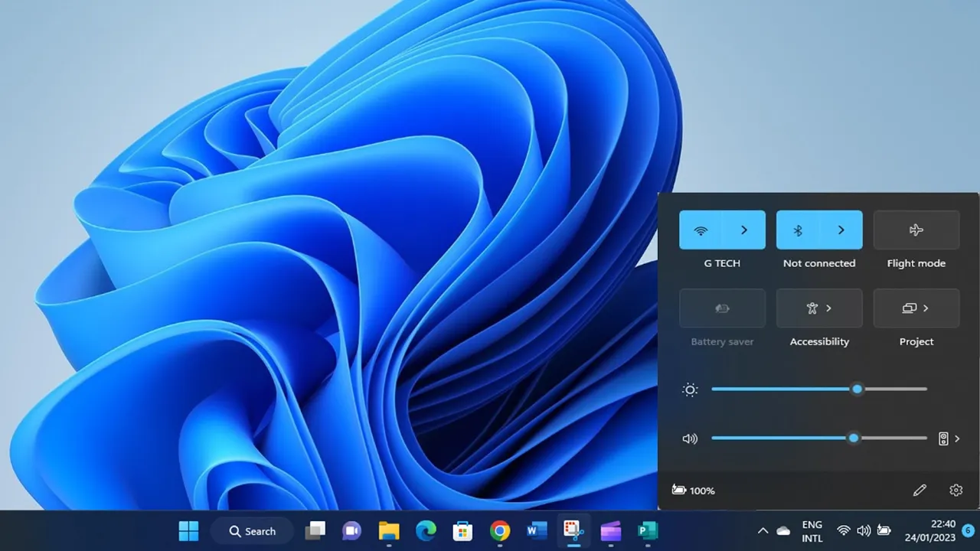The image size is (980, 551).
Task: Expand the Wi-Fi network list chevron
Action: tap(743, 230)
